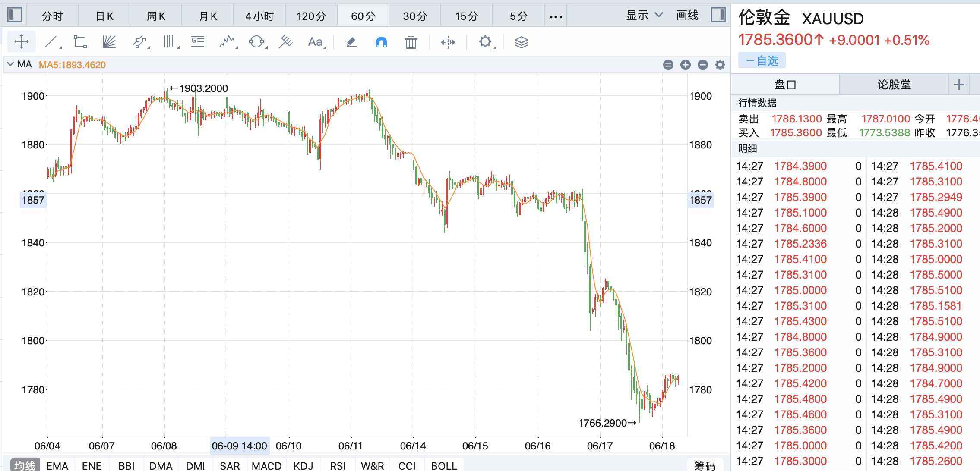The width and height of the screenshot is (980, 471).
Task: Select the SAR indicator tab
Action: 230,465
